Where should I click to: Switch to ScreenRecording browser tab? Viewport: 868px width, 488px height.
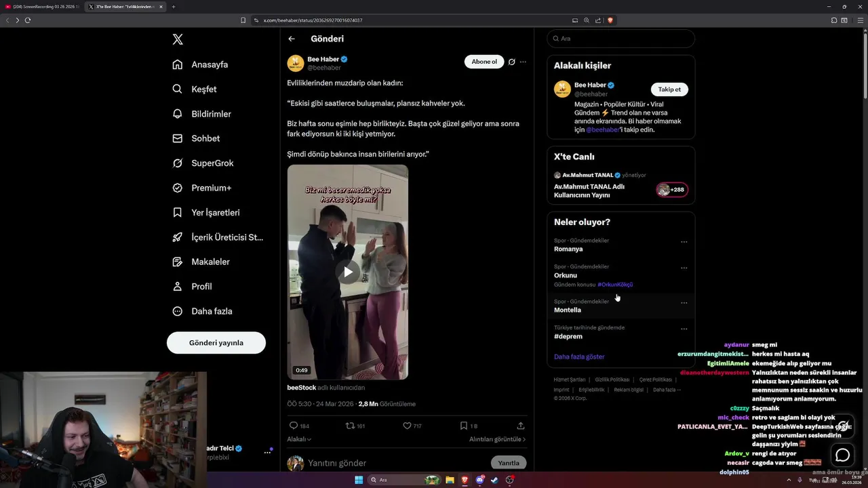(43, 7)
